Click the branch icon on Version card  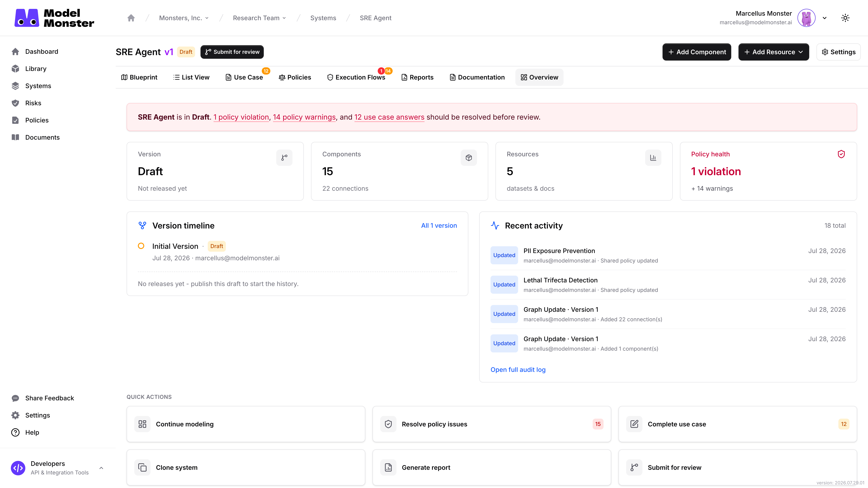[284, 158]
